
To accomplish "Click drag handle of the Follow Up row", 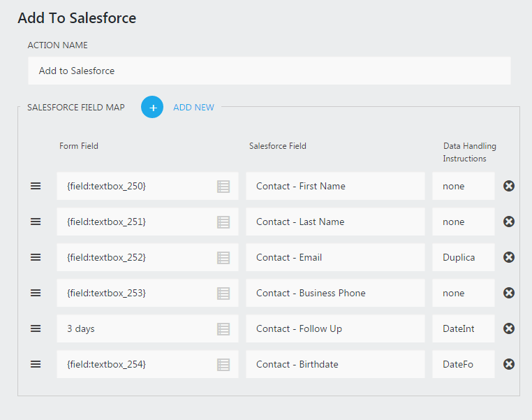I will tap(36, 328).
